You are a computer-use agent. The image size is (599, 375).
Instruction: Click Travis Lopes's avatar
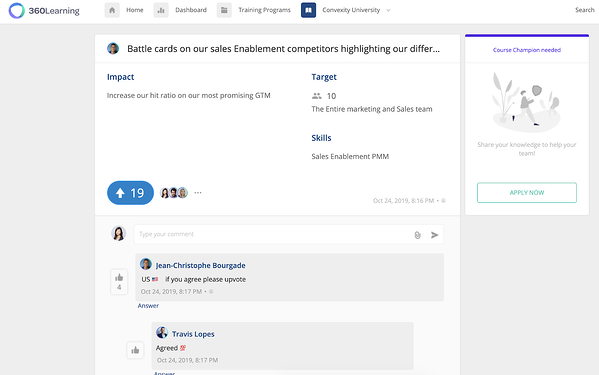point(162,333)
